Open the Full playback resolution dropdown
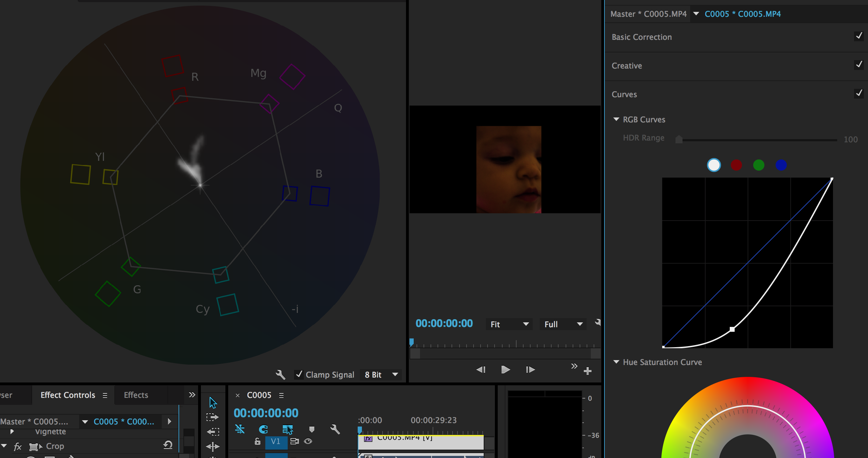This screenshot has height=458, width=868. click(x=563, y=324)
